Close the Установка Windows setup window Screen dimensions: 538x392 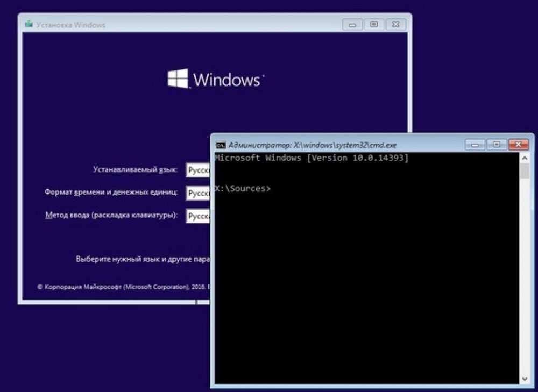pyautogui.click(x=396, y=24)
